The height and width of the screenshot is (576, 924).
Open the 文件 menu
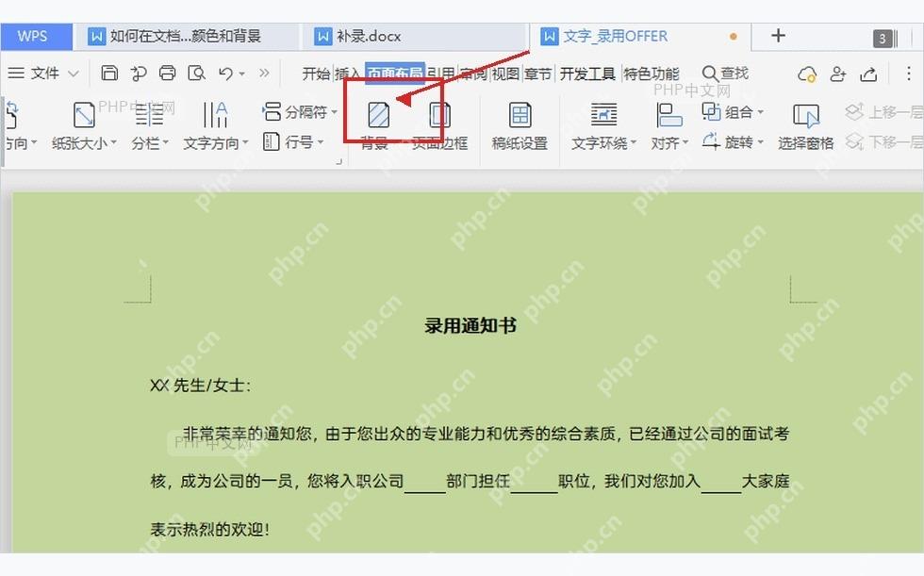tap(45, 73)
